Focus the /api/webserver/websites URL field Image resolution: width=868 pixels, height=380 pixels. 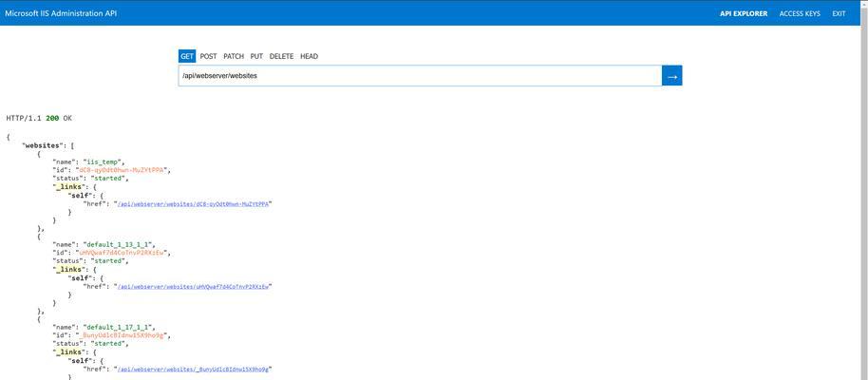pos(420,76)
